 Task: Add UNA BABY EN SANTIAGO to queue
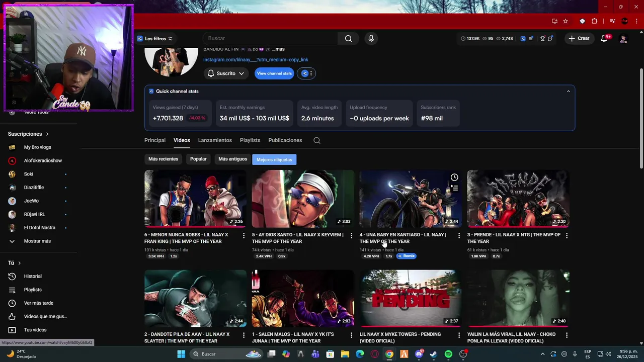point(454,188)
